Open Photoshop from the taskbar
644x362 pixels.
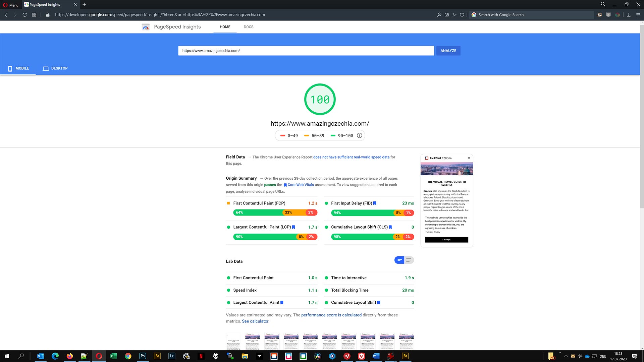click(x=143, y=356)
